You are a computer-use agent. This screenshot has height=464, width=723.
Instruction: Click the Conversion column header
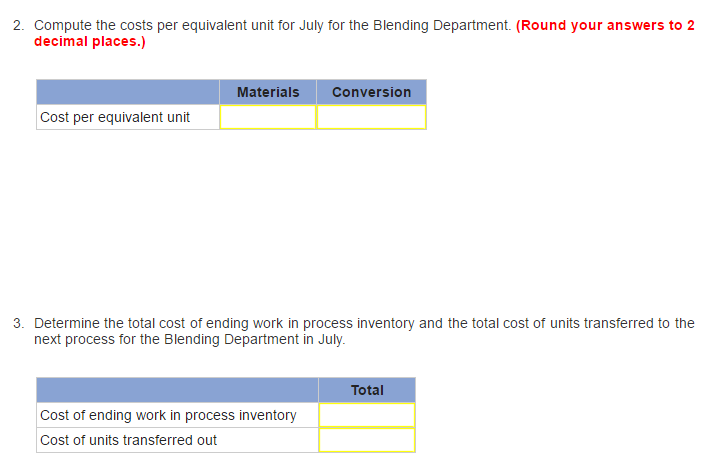(371, 92)
